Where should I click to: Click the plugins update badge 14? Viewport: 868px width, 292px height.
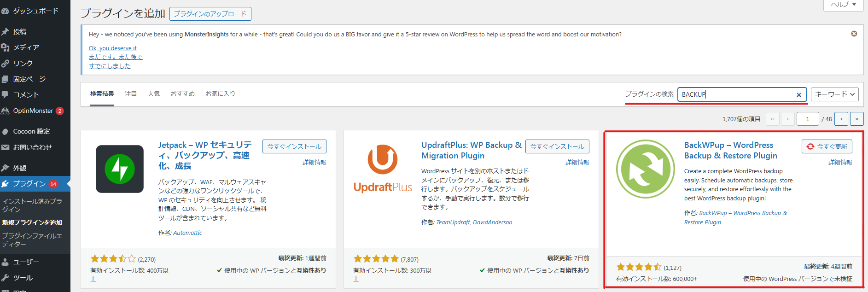point(53,184)
